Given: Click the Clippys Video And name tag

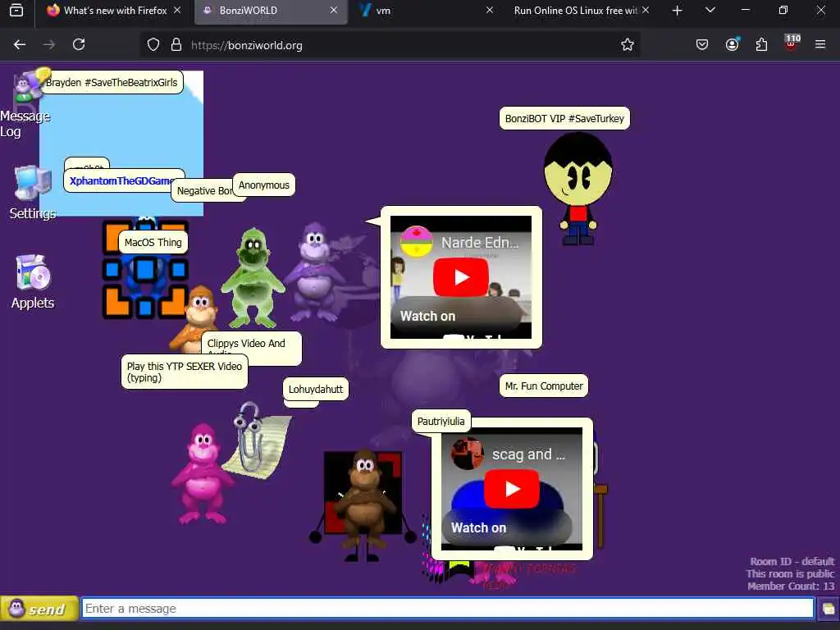Looking at the screenshot, I should click(x=252, y=344).
